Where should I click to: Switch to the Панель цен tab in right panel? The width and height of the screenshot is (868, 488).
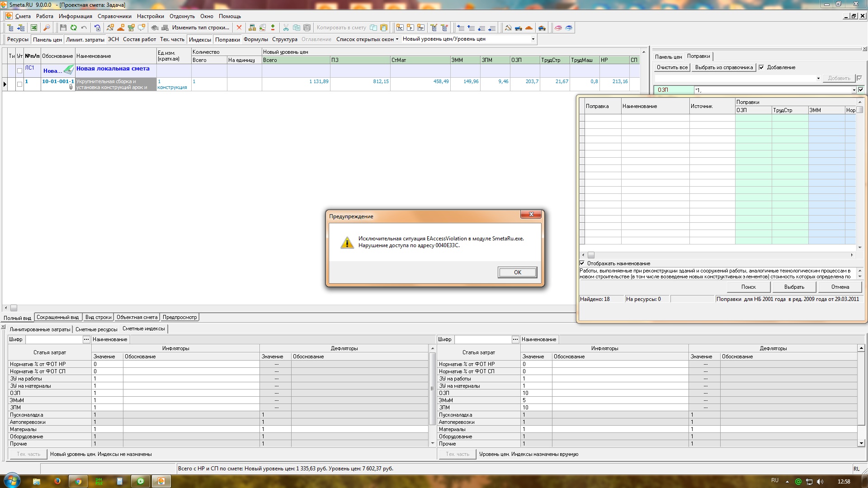click(668, 57)
